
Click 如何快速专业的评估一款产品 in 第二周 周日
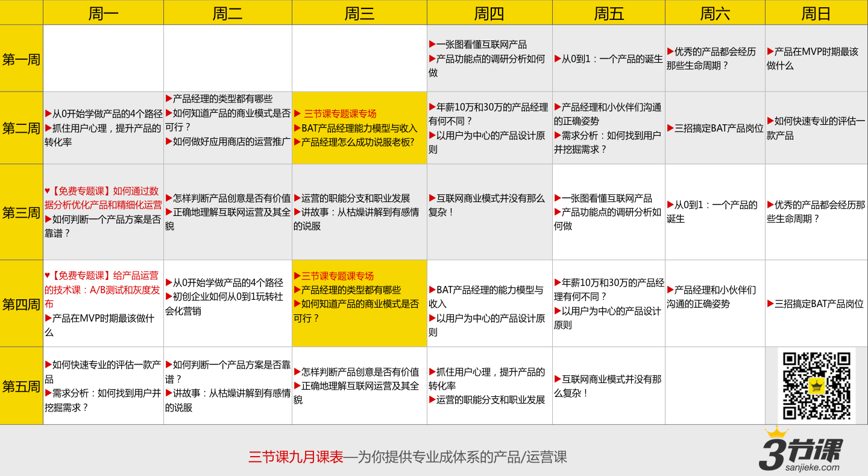(816, 128)
